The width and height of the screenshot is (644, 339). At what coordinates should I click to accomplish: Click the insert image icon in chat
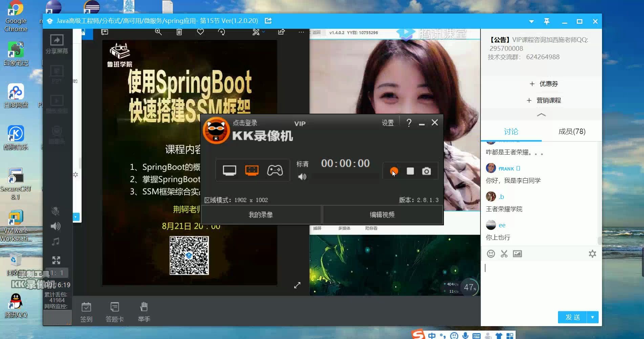tap(517, 254)
